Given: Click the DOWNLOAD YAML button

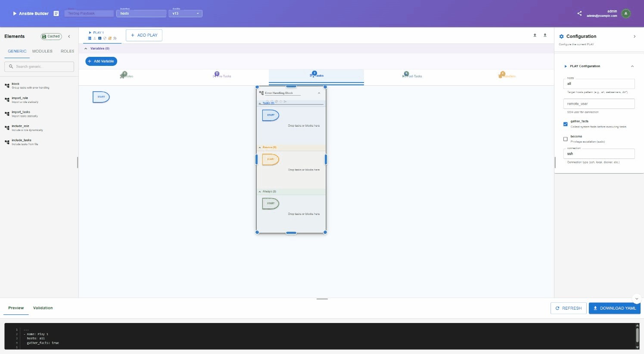Looking at the screenshot, I should pyautogui.click(x=614, y=308).
